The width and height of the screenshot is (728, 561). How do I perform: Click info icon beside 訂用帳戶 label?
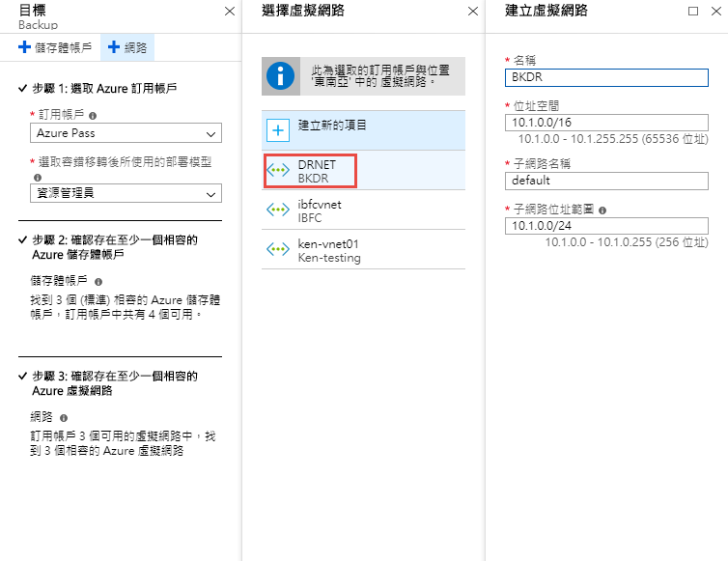[93, 116]
